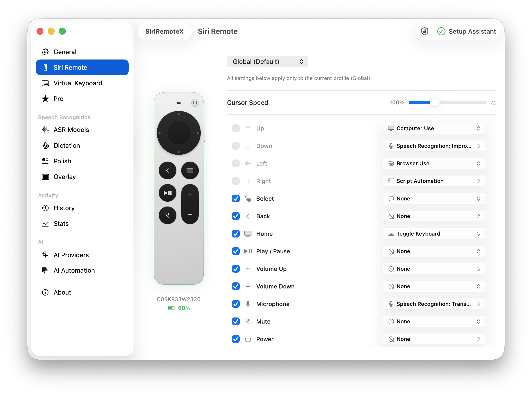The image size is (532, 396).
Task: Click the TV home button on the remote image
Action: pyautogui.click(x=190, y=170)
